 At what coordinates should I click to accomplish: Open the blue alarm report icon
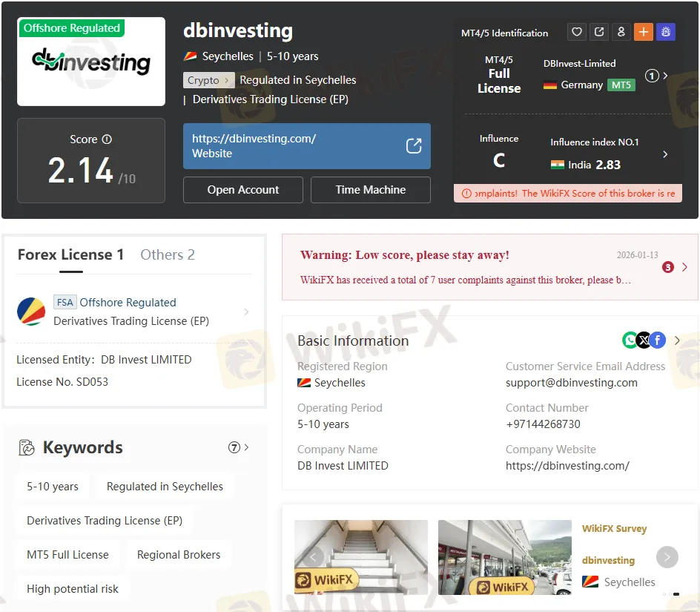tap(666, 32)
